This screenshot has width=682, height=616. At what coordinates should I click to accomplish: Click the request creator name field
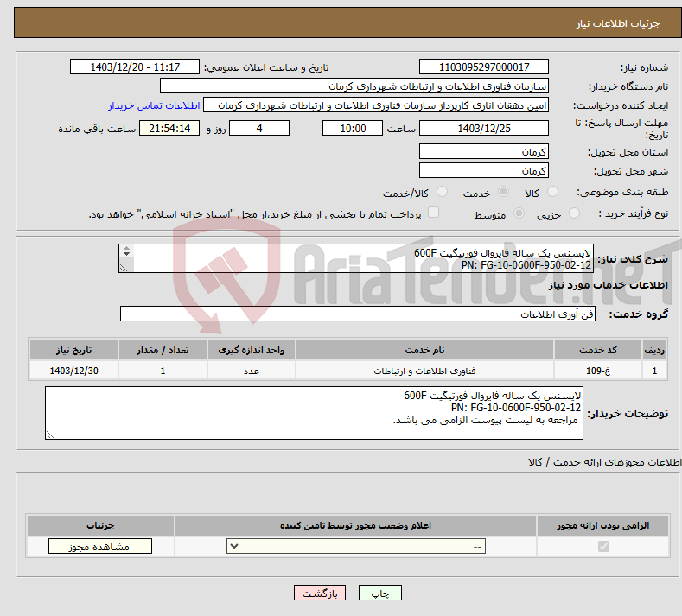(x=376, y=105)
